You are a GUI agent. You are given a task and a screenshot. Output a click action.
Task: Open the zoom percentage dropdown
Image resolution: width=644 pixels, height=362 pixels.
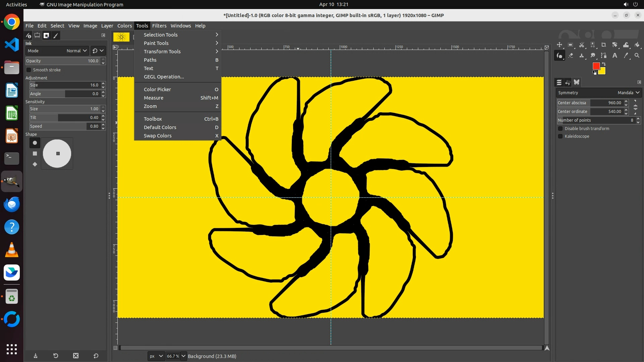coord(183,356)
